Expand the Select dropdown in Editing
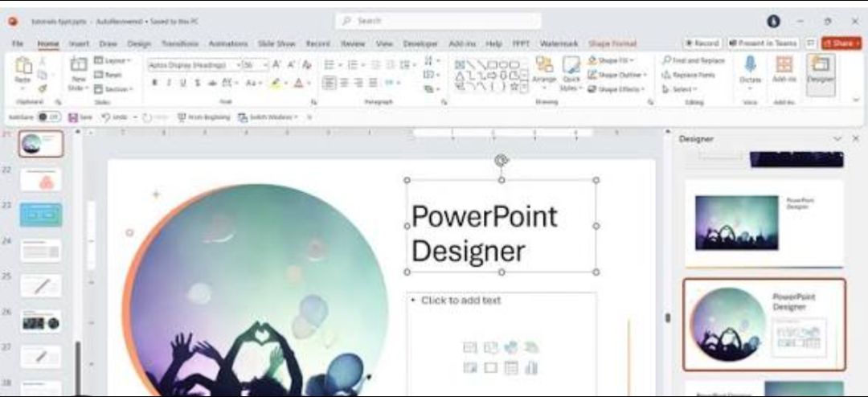 tap(679, 89)
